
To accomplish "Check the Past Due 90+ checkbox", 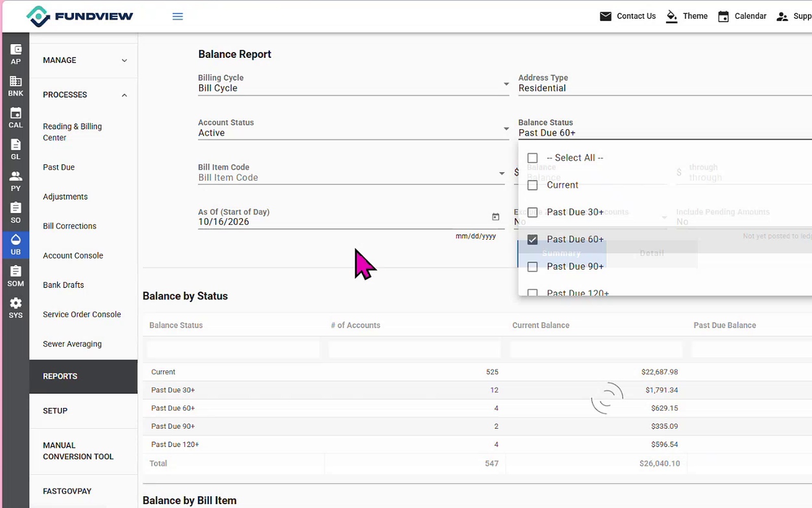I will 532,267.
